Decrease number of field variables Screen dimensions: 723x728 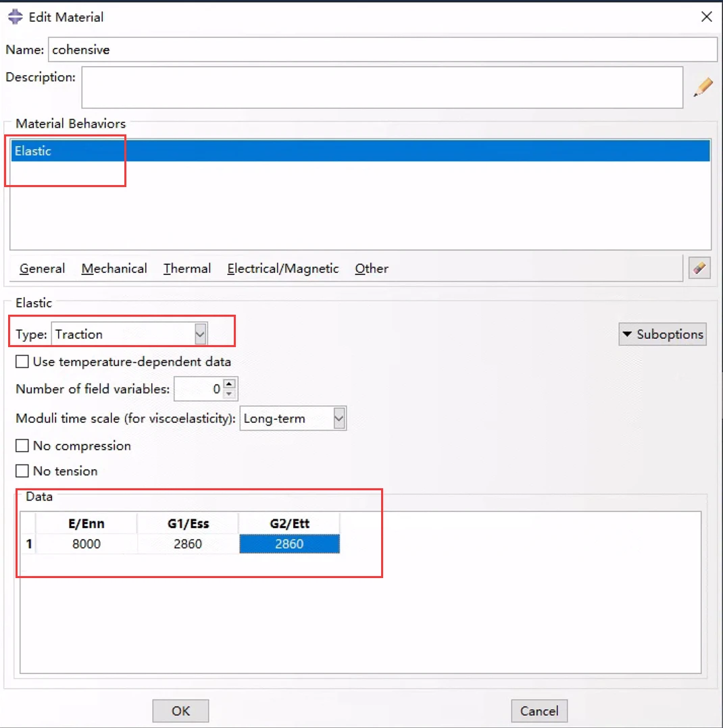click(229, 394)
